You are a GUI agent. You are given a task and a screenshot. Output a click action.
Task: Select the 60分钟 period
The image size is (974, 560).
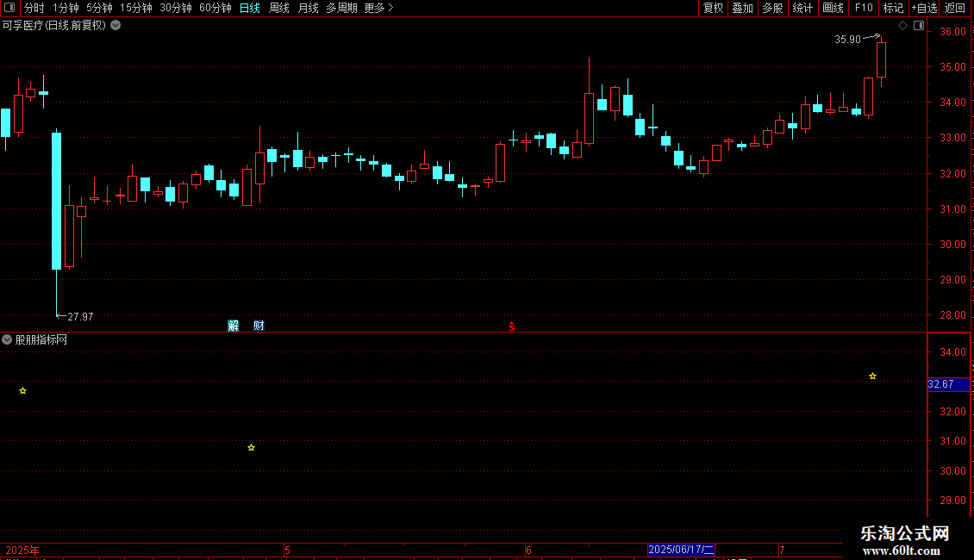(x=215, y=8)
